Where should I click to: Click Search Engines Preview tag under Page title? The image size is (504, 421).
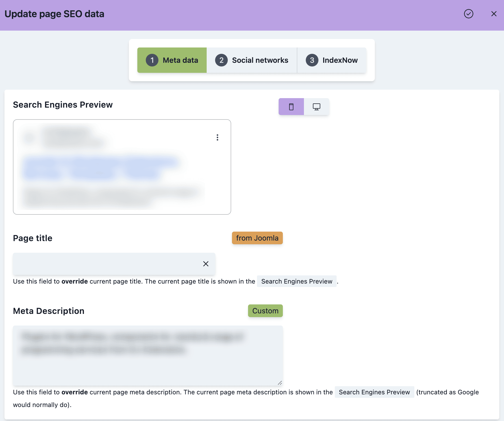297,281
